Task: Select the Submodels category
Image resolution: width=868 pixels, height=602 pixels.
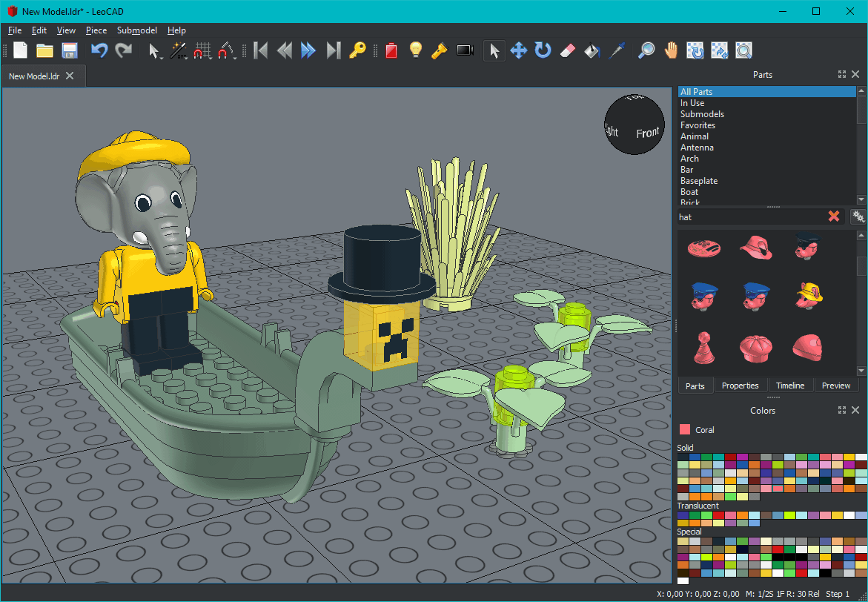Action: 766,114
